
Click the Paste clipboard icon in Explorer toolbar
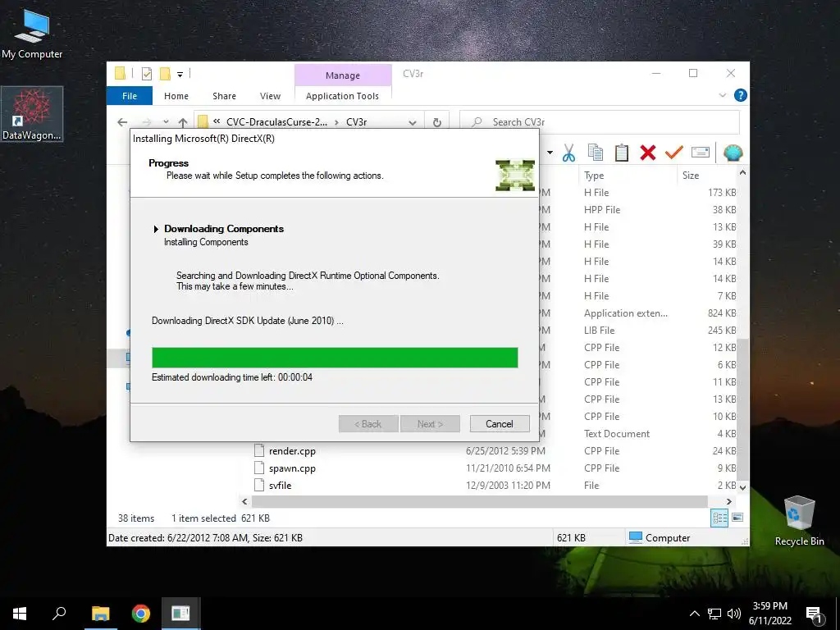point(622,153)
